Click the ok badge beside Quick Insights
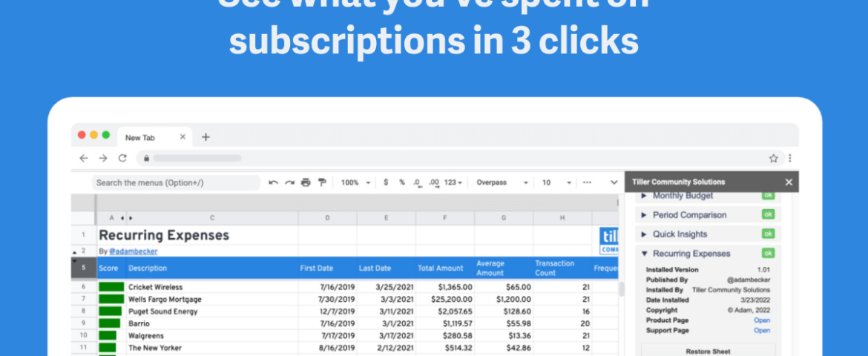The width and height of the screenshot is (868, 356). click(768, 234)
